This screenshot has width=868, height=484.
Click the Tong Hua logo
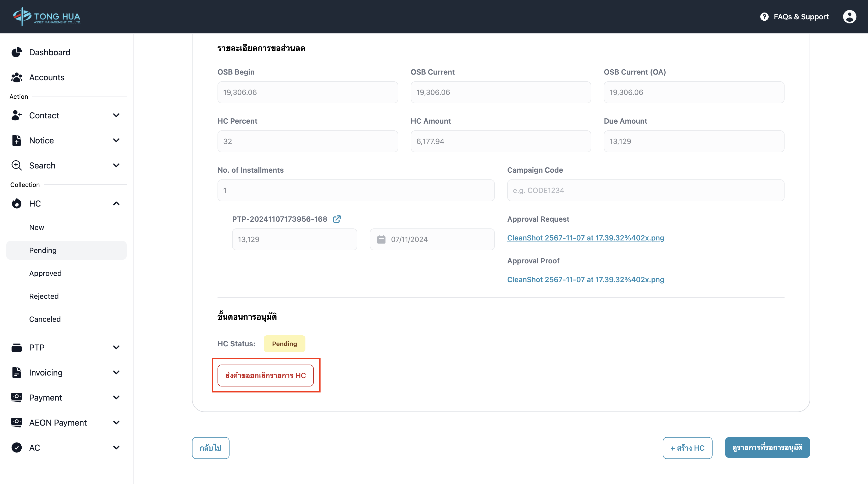pyautogui.click(x=46, y=16)
